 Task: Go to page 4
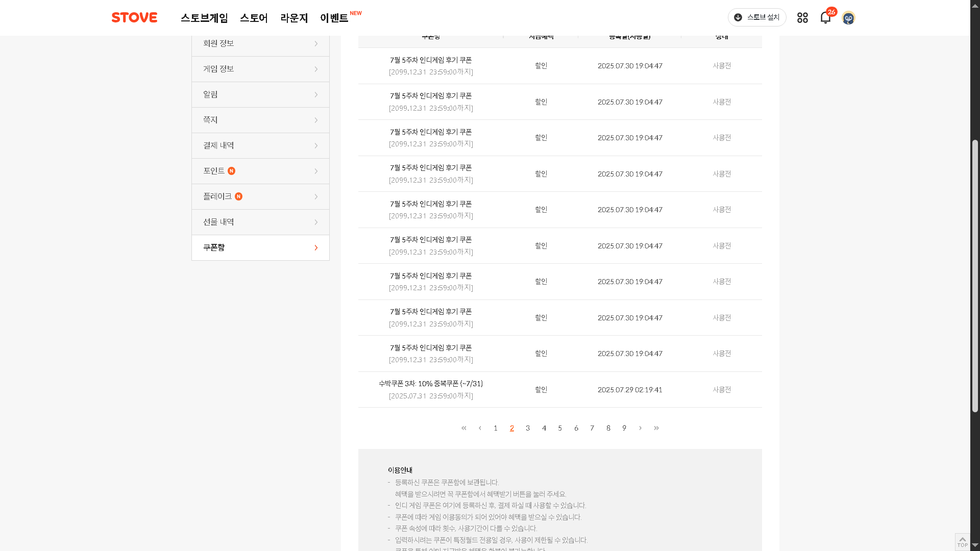click(x=544, y=428)
